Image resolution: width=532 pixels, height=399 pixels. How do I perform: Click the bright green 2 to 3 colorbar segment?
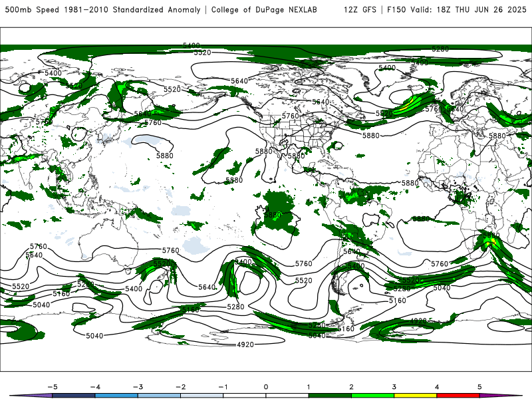pyautogui.click(x=372, y=396)
